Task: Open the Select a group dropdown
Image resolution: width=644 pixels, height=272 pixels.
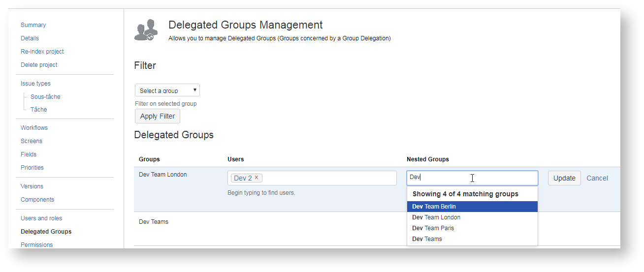Action: tap(167, 91)
